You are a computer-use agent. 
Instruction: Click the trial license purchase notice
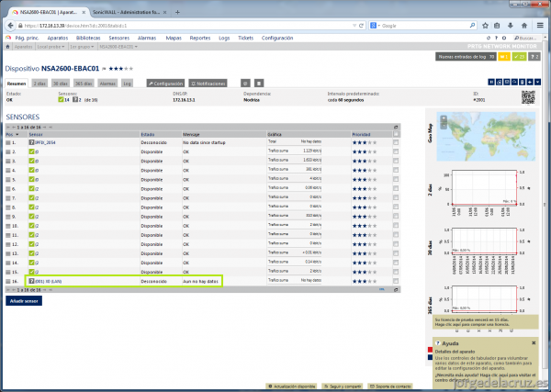click(x=485, y=322)
